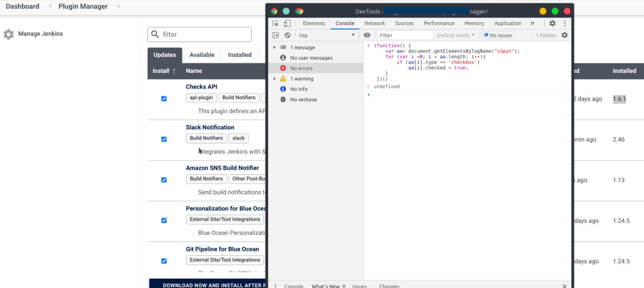This screenshot has width=644, height=288.
Task: Uncheck Personalization for Blue Ocean checkbox
Action: (x=164, y=220)
